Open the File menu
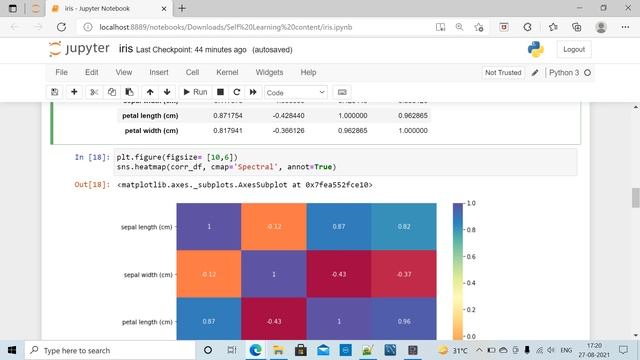 (x=62, y=72)
